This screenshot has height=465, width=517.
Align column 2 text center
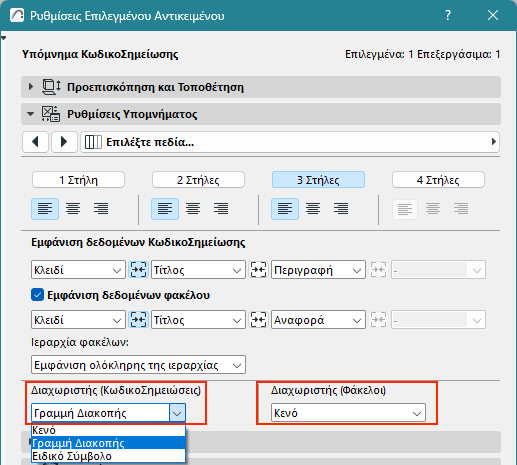point(193,209)
